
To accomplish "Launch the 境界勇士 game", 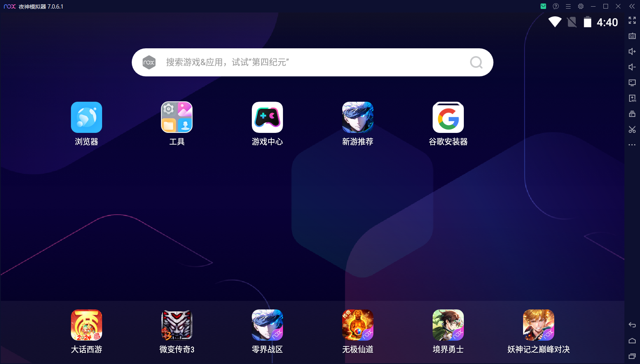I will click(448, 325).
